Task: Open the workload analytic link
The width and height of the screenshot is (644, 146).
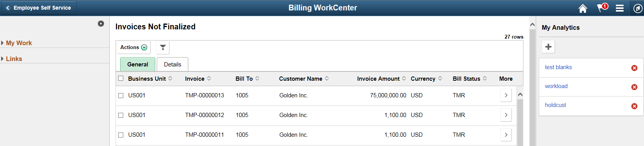Action: pos(556,86)
